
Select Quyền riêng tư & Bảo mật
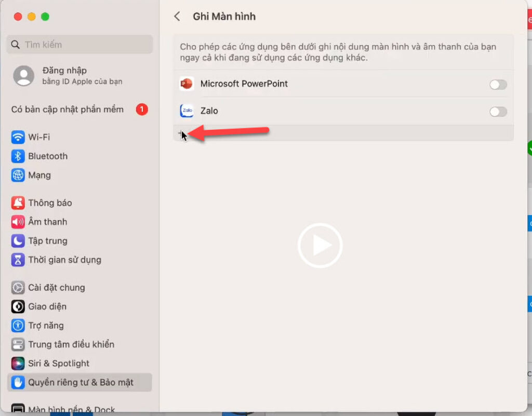point(80,383)
